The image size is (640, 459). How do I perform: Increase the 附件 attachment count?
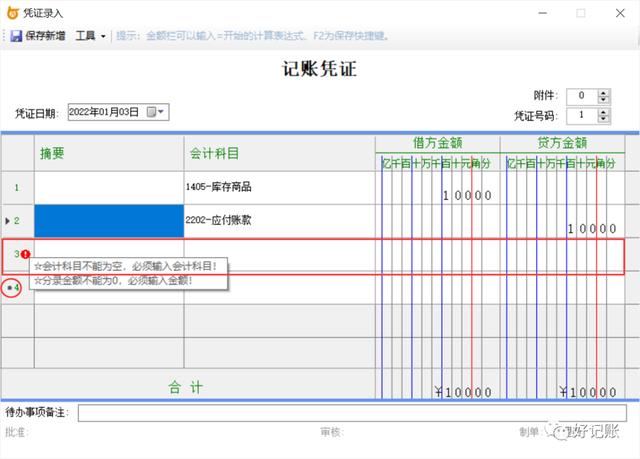603,93
